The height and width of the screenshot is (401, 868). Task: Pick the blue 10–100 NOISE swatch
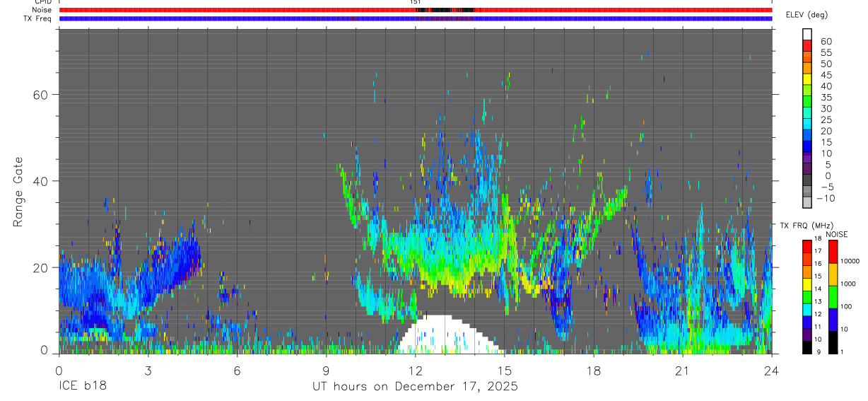pos(833,319)
